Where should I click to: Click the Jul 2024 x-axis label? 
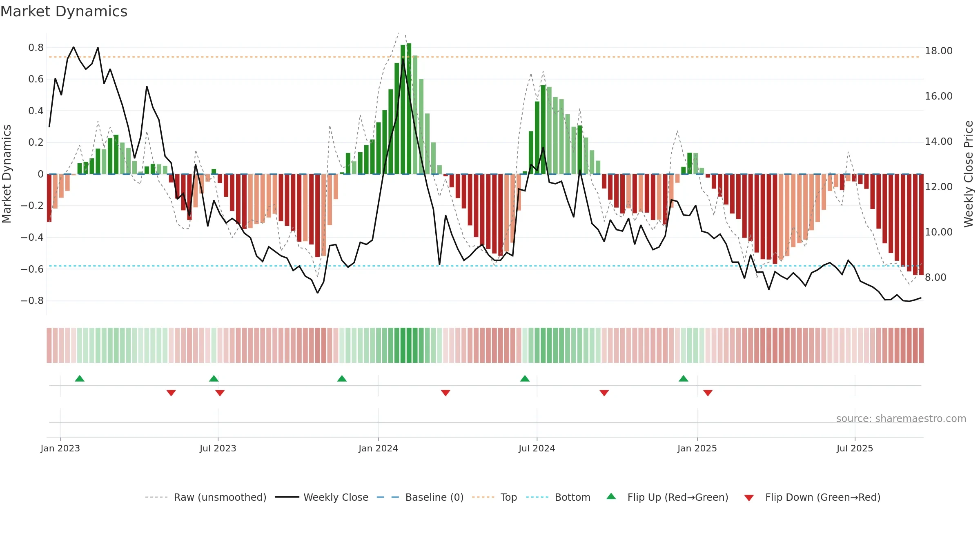[x=537, y=448]
